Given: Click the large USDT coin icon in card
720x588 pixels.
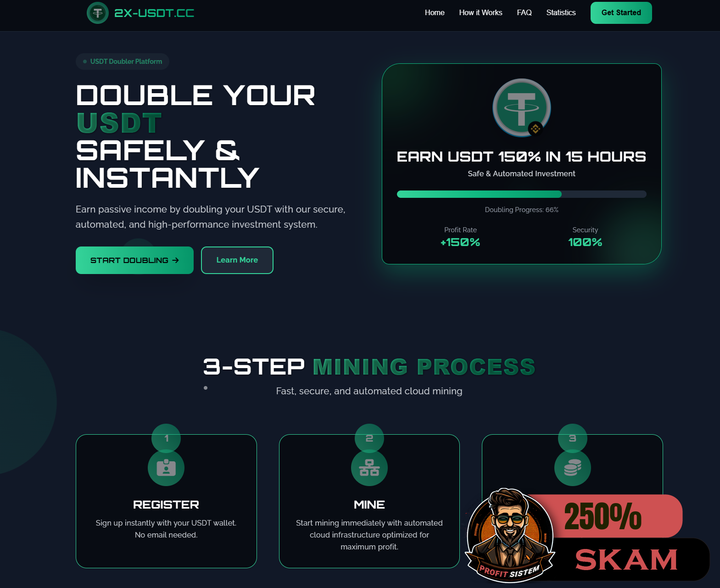Looking at the screenshot, I should tap(522, 108).
